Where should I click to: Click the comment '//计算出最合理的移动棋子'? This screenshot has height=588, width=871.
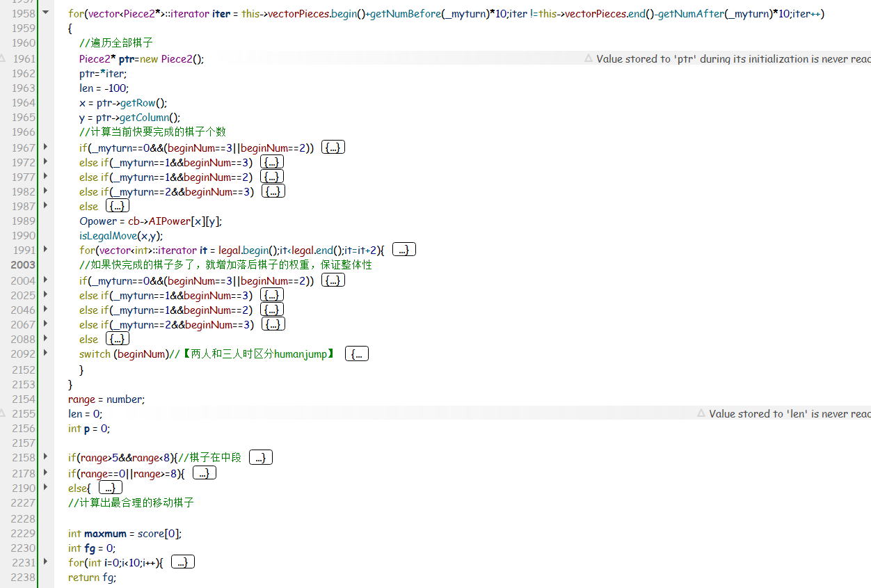click(131, 502)
